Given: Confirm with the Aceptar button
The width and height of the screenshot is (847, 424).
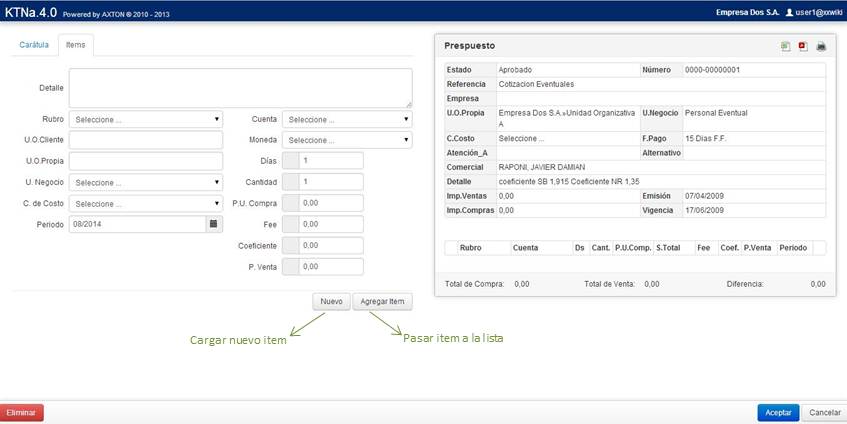Looking at the screenshot, I should pyautogui.click(x=778, y=412).
